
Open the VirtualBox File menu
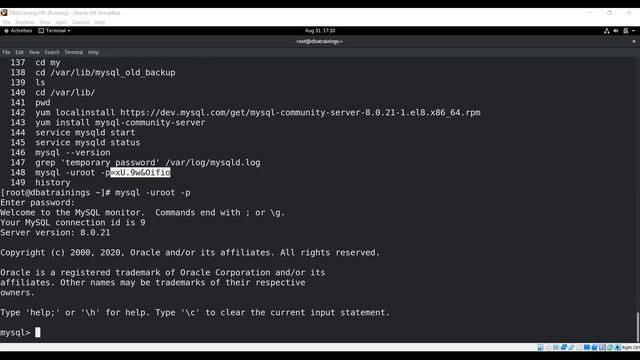pyautogui.click(x=7, y=22)
